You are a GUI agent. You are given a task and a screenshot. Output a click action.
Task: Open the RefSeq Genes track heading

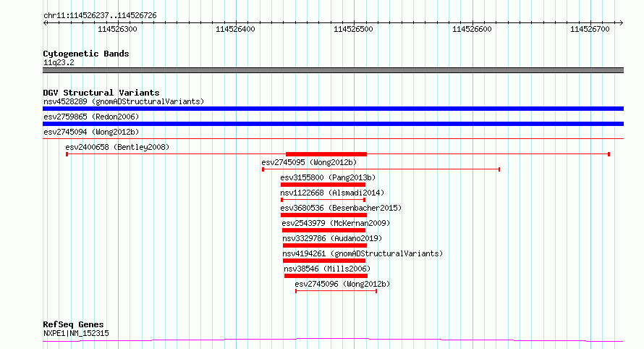coord(74,324)
